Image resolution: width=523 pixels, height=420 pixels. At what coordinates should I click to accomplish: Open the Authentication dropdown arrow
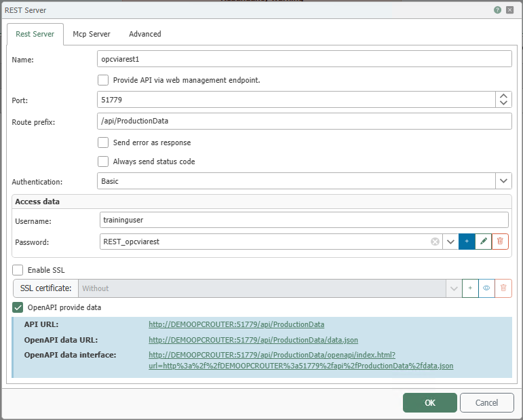503,180
